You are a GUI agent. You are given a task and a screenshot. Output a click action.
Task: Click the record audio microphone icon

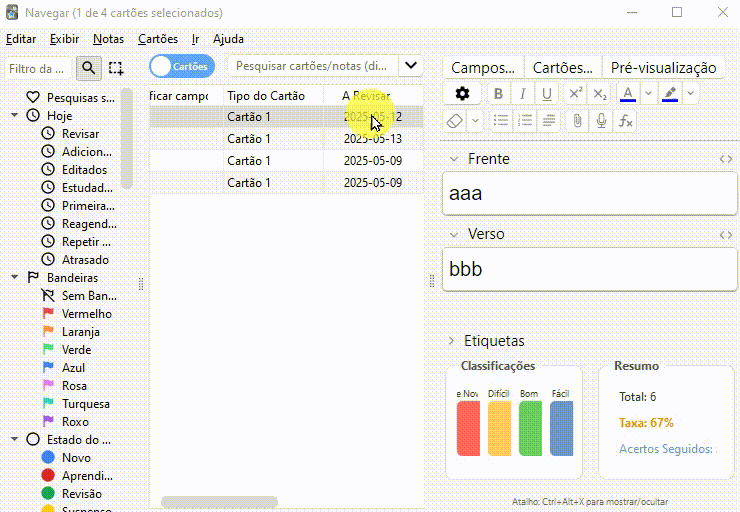(x=602, y=121)
